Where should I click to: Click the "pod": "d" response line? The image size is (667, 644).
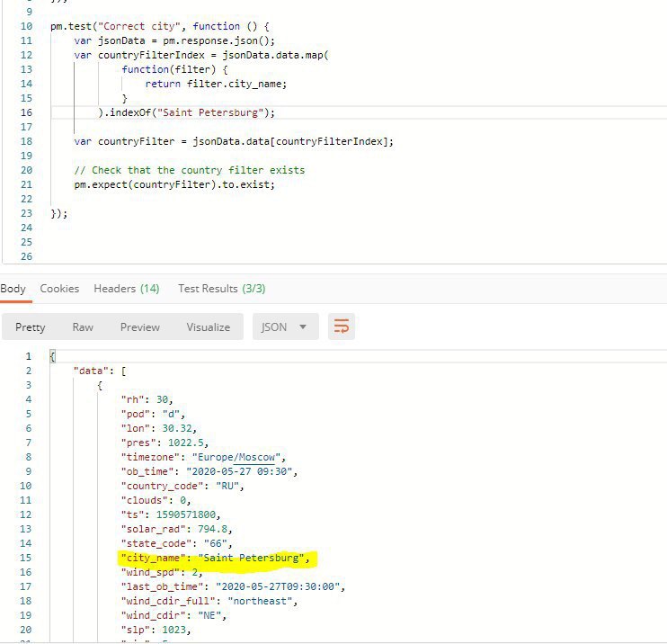point(153,414)
